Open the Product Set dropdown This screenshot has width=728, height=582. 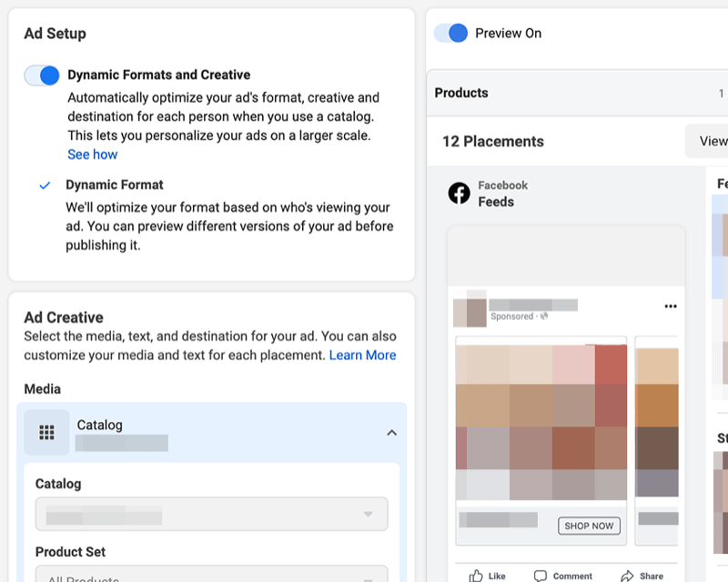click(x=212, y=574)
